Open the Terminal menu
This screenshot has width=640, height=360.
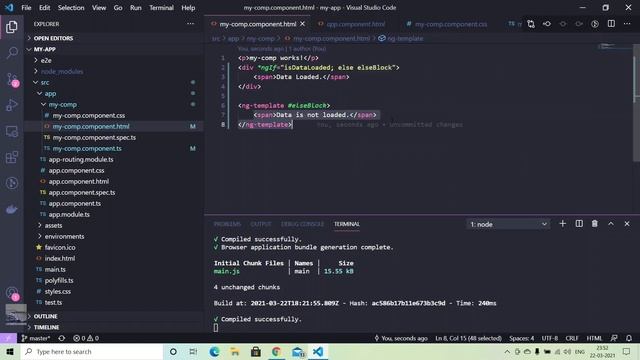pos(161,7)
